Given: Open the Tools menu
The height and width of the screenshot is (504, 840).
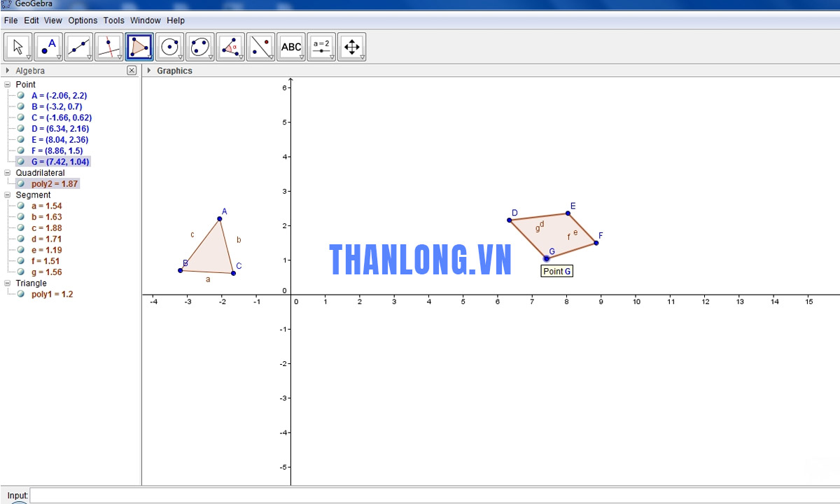Looking at the screenshot, I should tap(113, 20).
